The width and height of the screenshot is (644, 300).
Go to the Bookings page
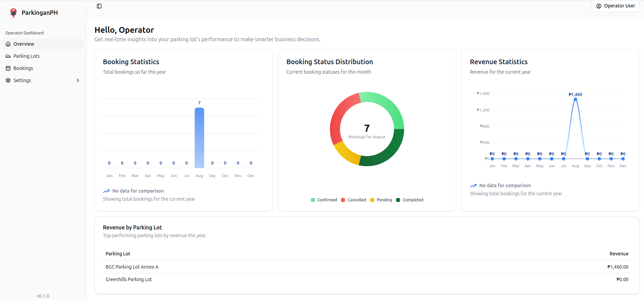coord(23,68)
